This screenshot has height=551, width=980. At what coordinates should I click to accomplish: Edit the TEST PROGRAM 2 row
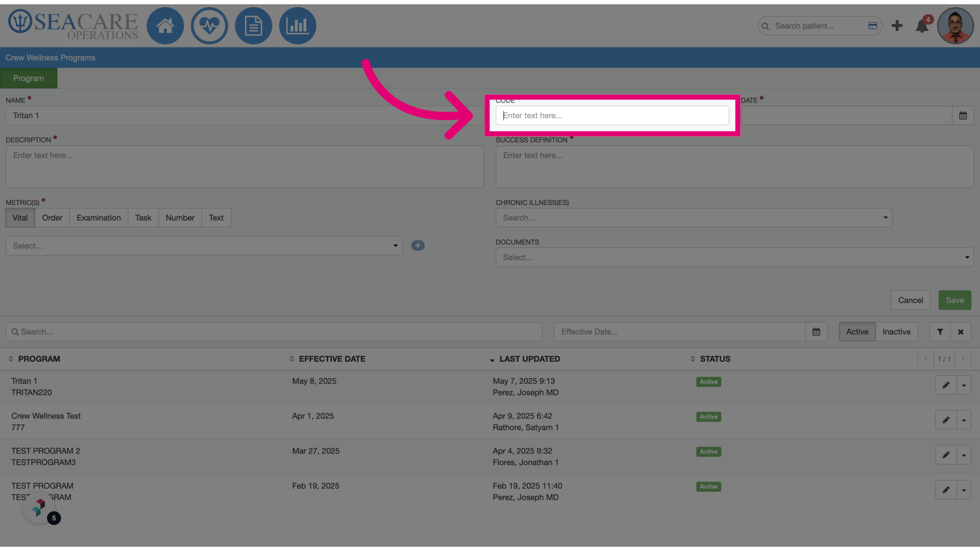click(x=946, y=455)
